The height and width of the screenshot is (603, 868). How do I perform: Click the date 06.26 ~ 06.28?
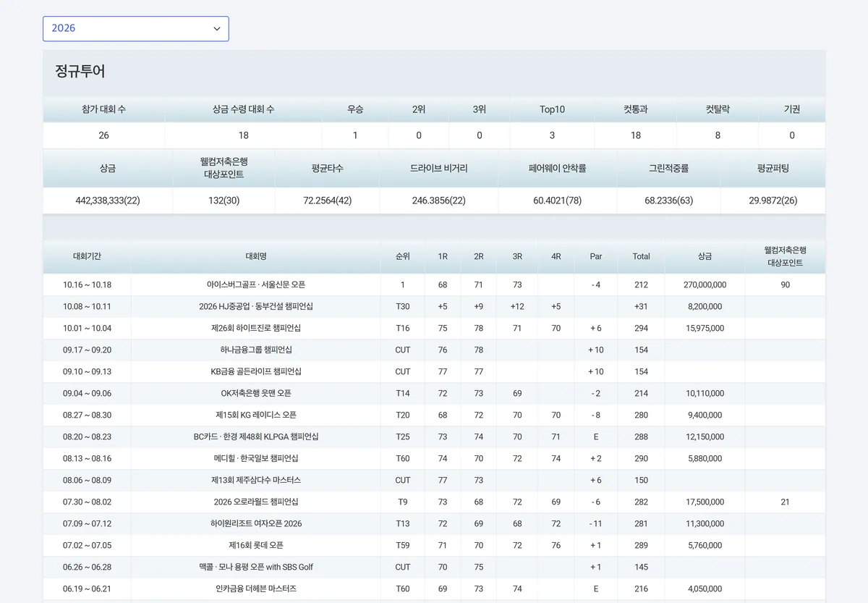88,568
